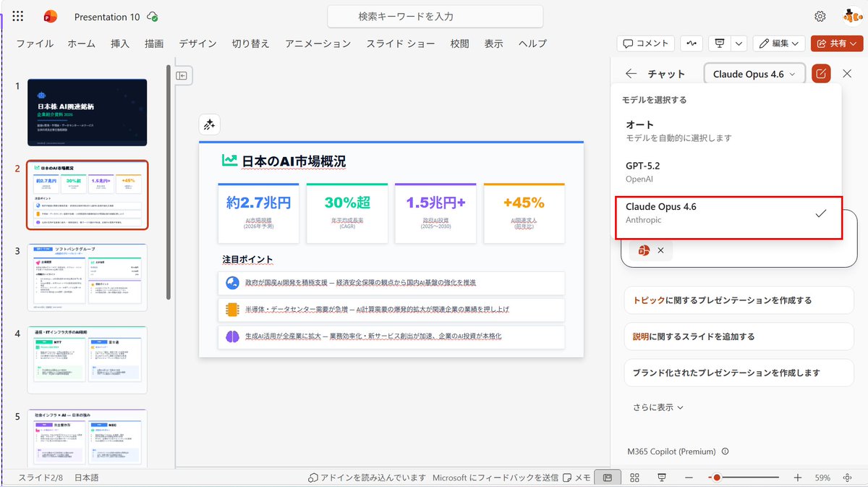
Task: Open the Claude Opus 4.6 model dropdown
Action: pyautogui.click(x=754, y=74)
